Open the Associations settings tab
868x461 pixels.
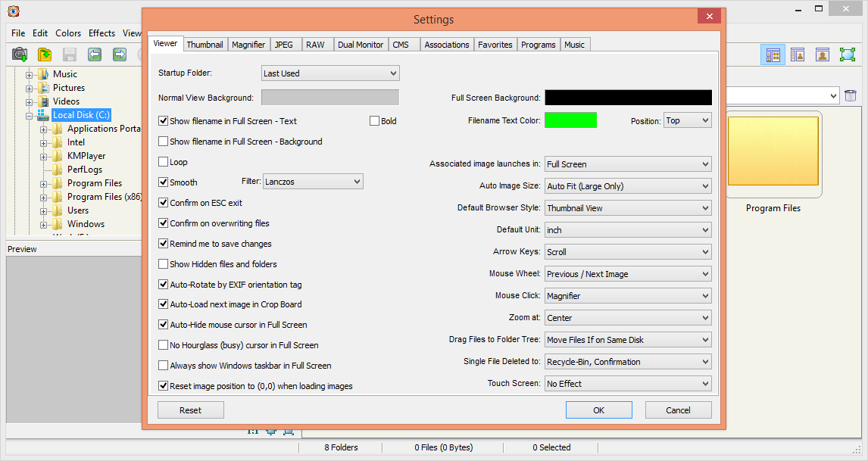point(447,45)
